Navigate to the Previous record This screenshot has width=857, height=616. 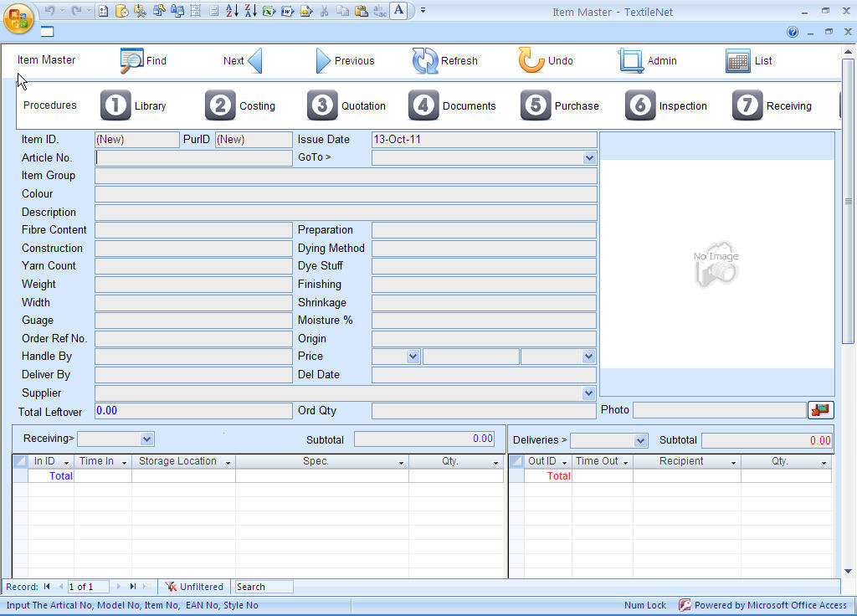point(346,60)
